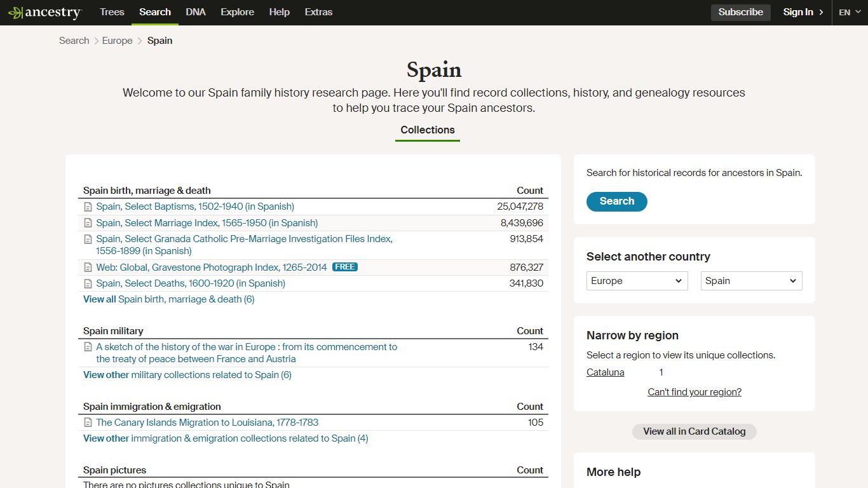This screenshot has height=488, width=868.
Task: Go to Search breadcrumb
Action: 74,41
